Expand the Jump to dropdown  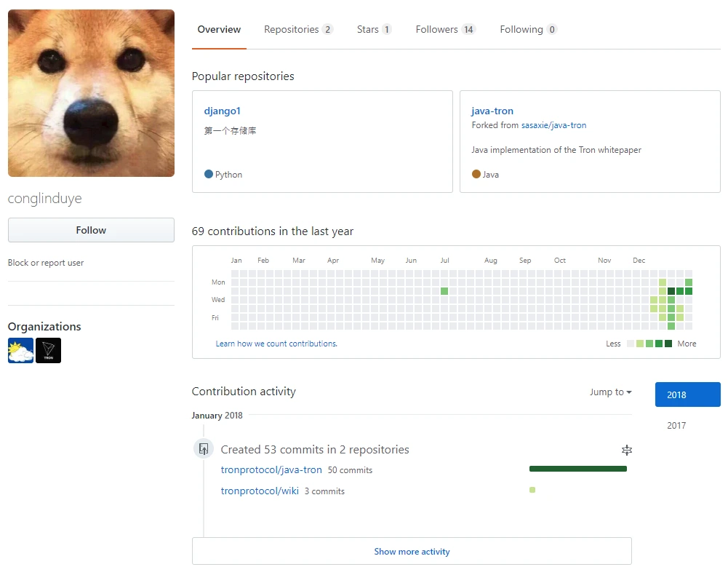point(610,392)
